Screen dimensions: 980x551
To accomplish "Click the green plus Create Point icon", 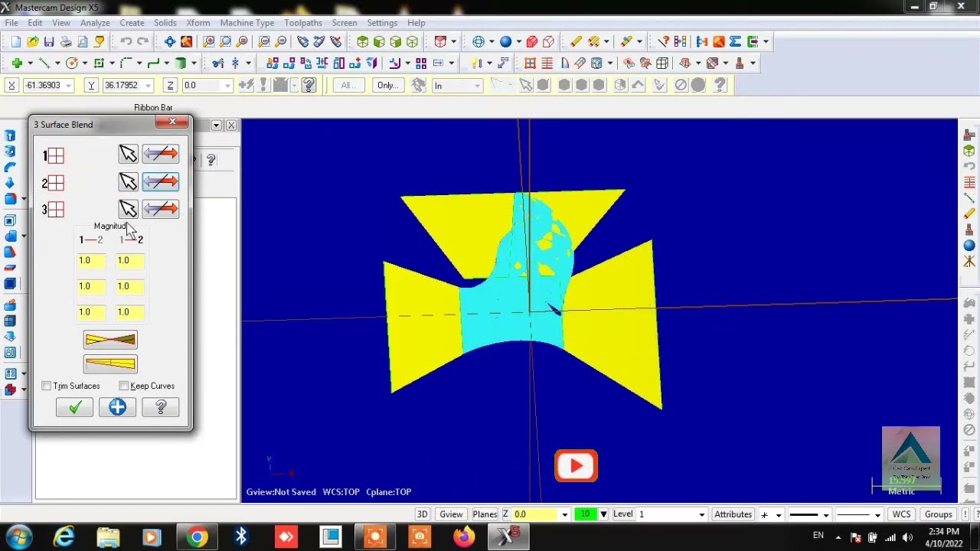I will coord(17,63).
